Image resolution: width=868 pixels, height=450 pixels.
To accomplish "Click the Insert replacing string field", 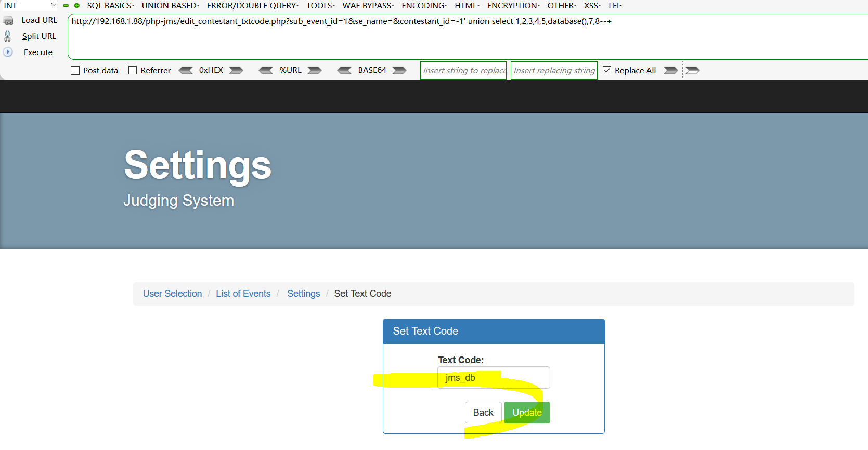I will [554, 70].
